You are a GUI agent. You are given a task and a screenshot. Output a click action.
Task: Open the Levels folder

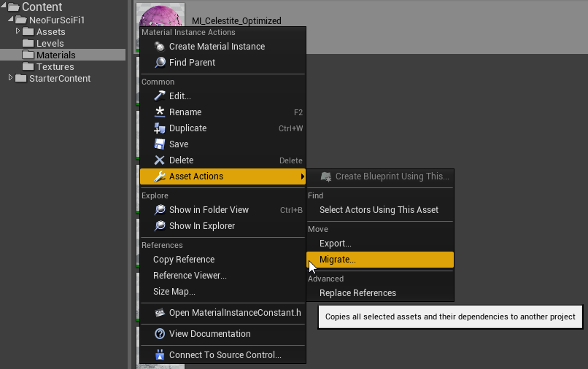click(50, 44)
